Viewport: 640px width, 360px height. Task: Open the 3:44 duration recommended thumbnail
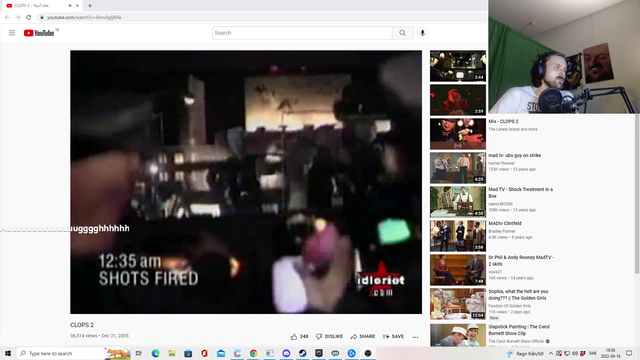coord(458,66)
